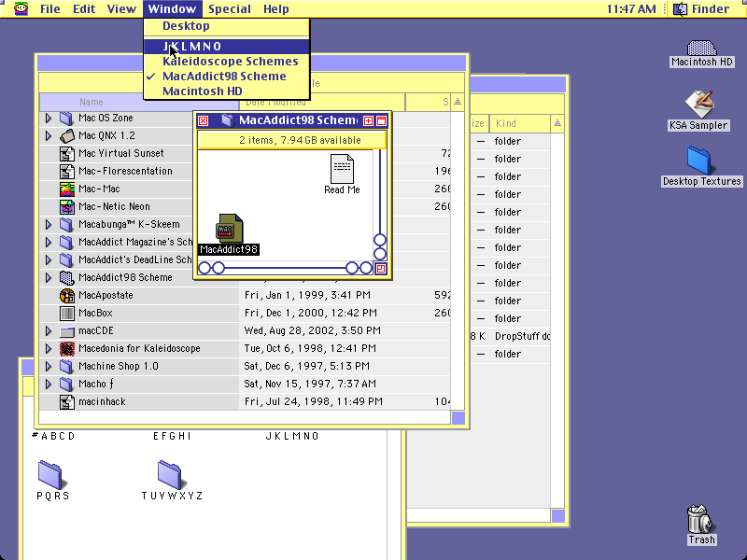The width and height of the screenshot is (747, 560).
Task: Click the MacAddict98 Scheme list row folder icon
Action: coord(67,277)
